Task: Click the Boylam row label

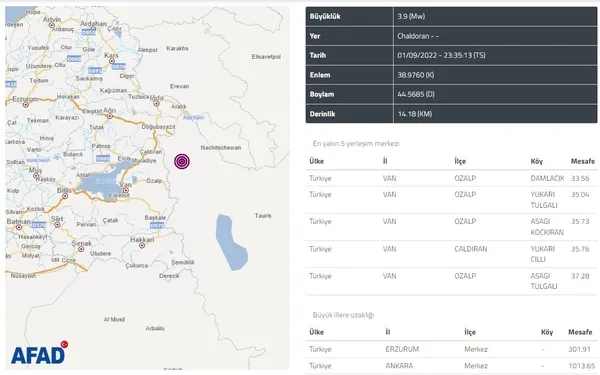Action: [x=322, y=95]
